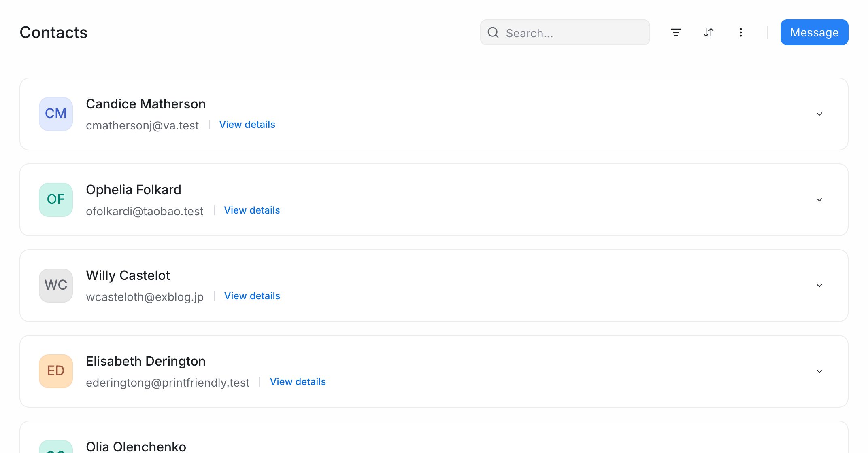Image resolution: width=868 pixels, height=453 pixels.
Task: Open the three-dot more options menu
Action: coord(741,32)
